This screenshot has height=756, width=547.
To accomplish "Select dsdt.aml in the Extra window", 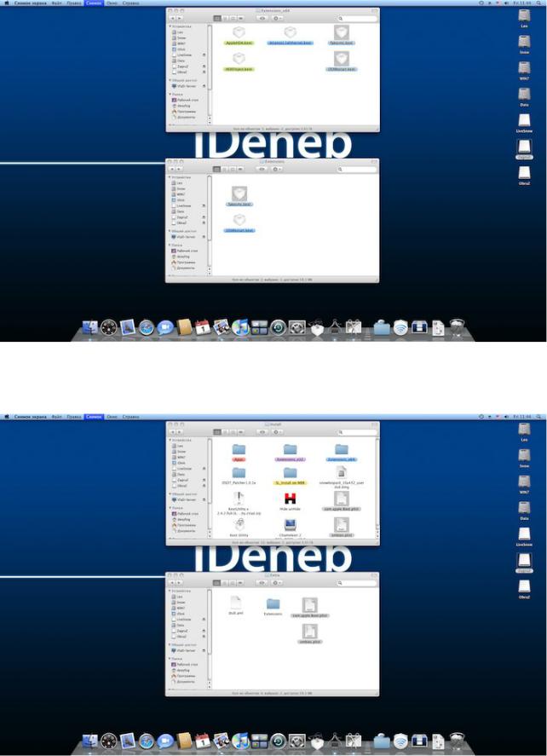I will point(236,606).
